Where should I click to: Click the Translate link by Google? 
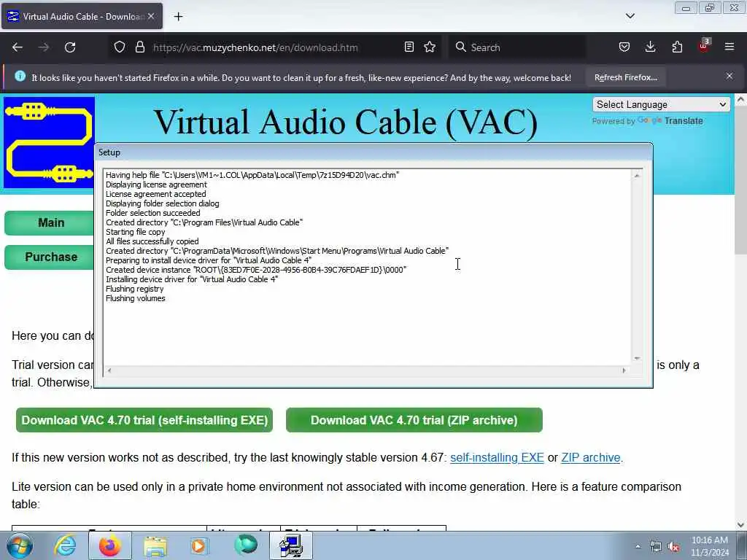pos(684,121)
